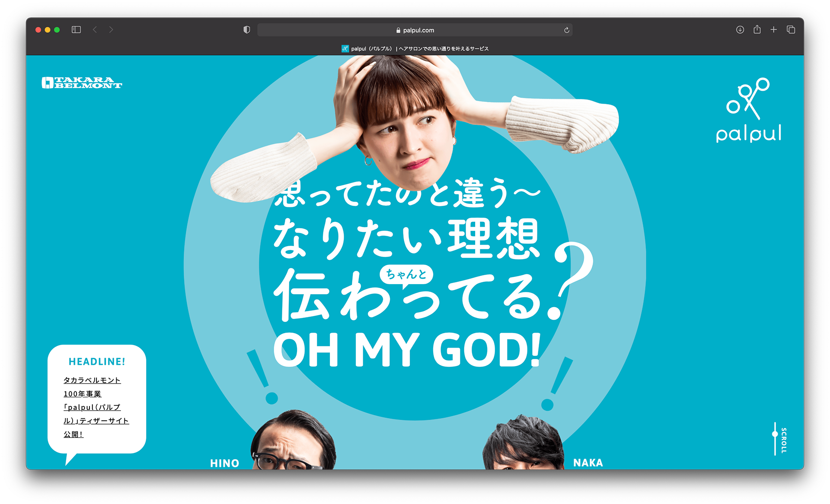Open the privacy report shield icon
Image resolution: width=830 pixels, height=504 pixels.
[246, 30]
